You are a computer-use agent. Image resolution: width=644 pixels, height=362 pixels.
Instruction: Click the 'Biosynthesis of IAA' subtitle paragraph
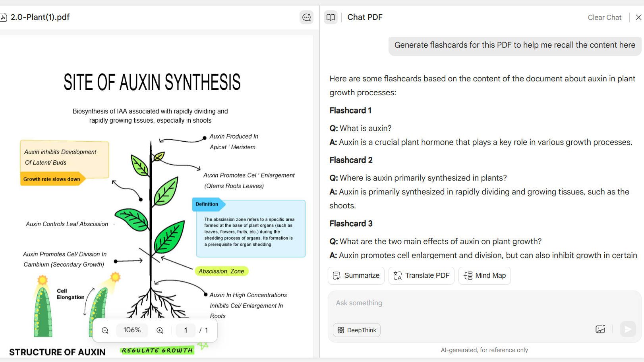coord(150,116)
